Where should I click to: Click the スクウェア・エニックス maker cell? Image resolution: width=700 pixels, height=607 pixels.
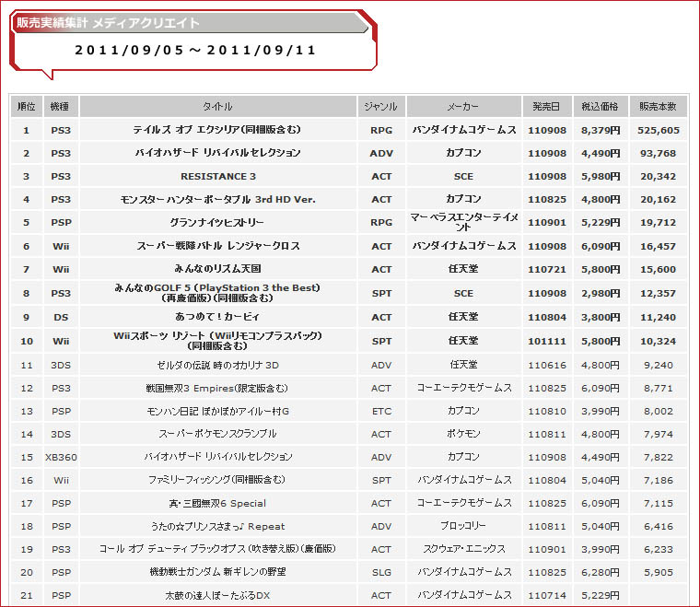coord(463,549)
